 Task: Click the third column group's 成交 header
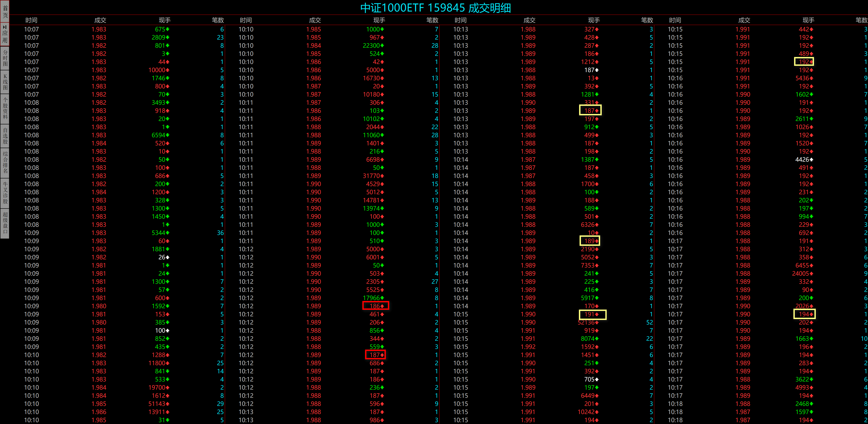coord(529,20)
